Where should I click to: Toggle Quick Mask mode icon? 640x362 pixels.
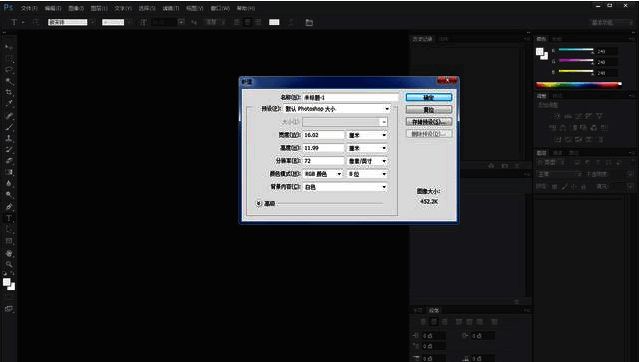tap(9, 309)
